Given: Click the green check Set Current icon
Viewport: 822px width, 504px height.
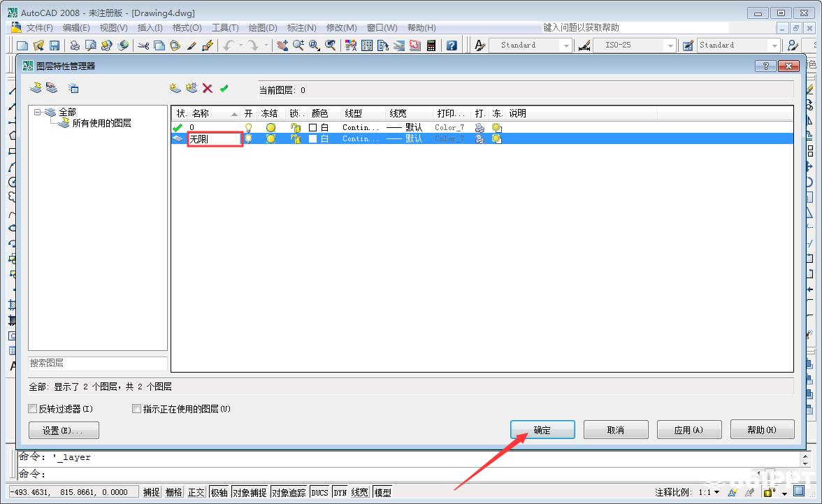Looking at the screenshot, I should (224, 88).
